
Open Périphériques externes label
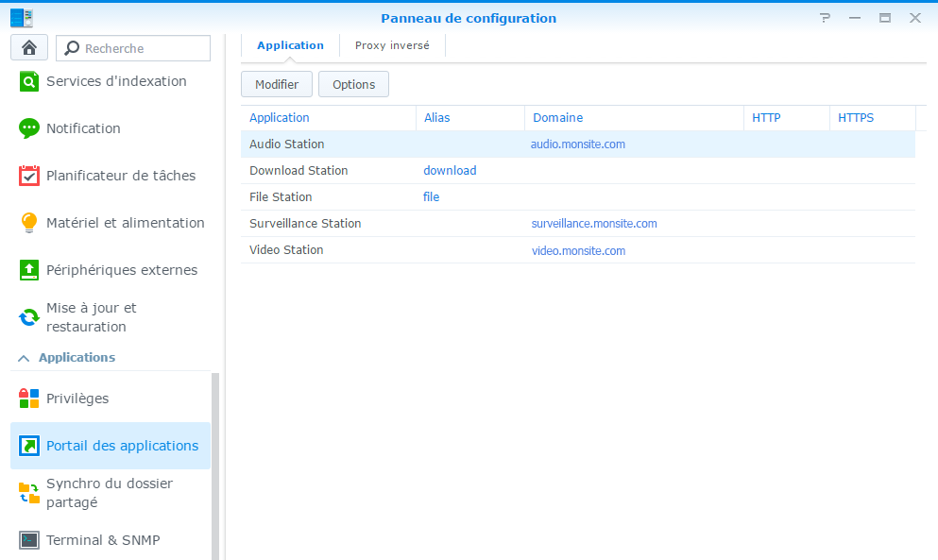coord(122,270)
